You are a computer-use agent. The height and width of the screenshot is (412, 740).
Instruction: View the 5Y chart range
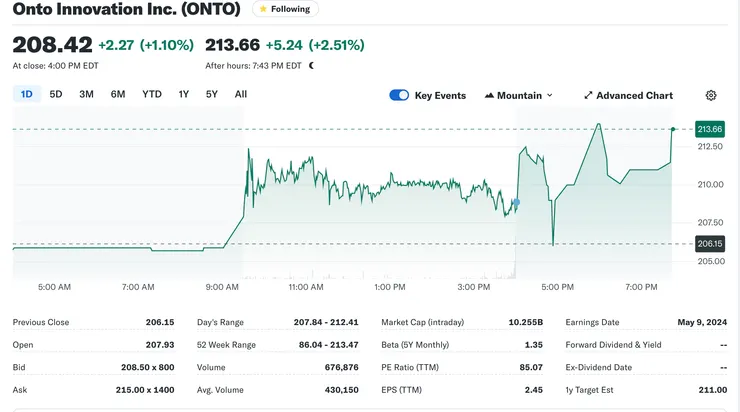click(x=212, y=94)
